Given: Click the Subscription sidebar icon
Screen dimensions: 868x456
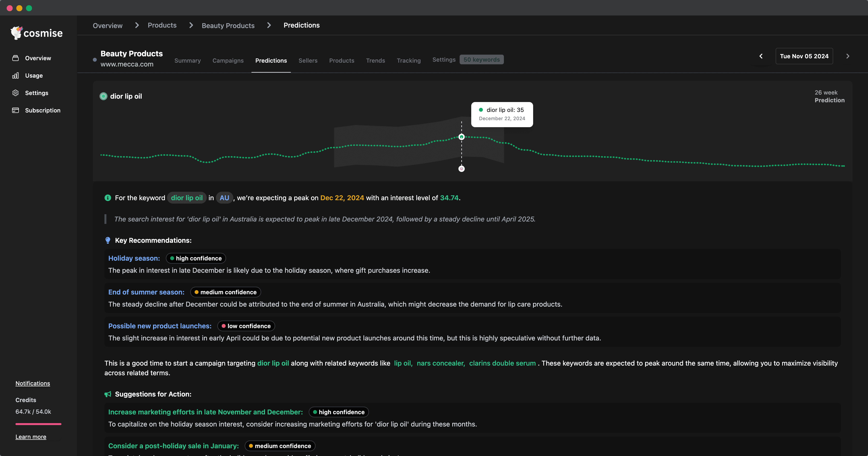Looking at the screenshot, I should [15, 110].
